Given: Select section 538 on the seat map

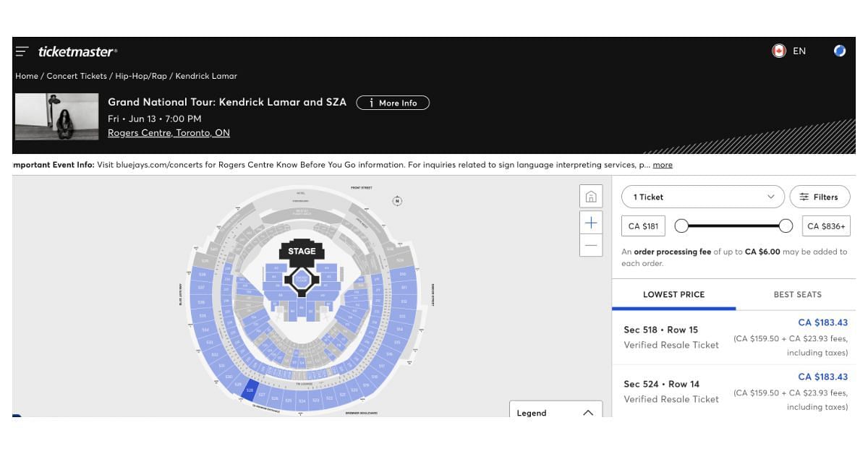Looking at the screenshot, I should pyautogui.click(x=201, y=274).
